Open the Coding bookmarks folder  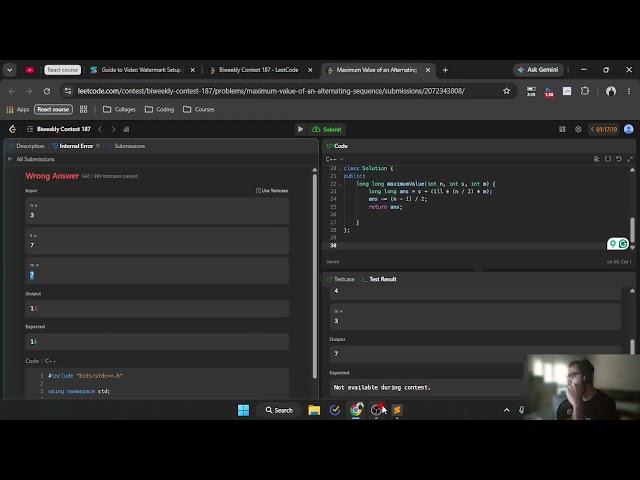click(x=160, y=109)
